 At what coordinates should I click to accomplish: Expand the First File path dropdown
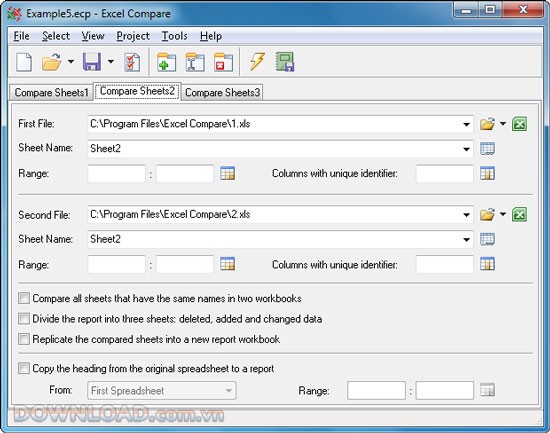pos(466,124)
